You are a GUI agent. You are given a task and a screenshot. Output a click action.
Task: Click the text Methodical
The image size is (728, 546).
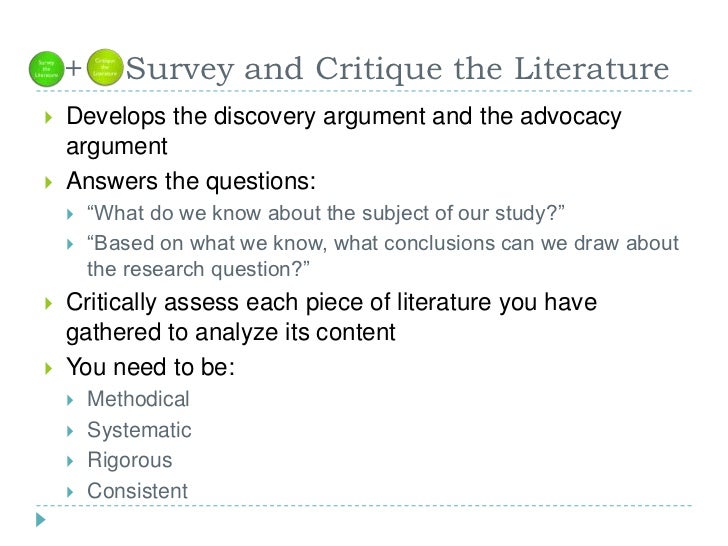pos(138,399)
